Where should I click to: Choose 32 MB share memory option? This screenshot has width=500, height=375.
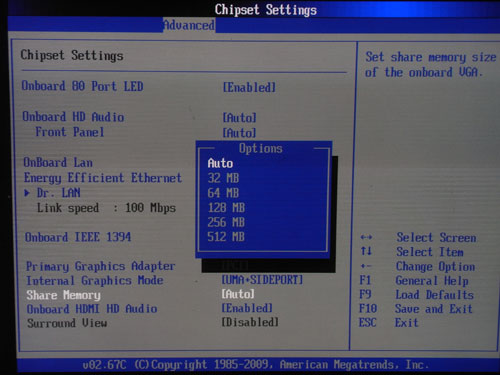point(223,178)
